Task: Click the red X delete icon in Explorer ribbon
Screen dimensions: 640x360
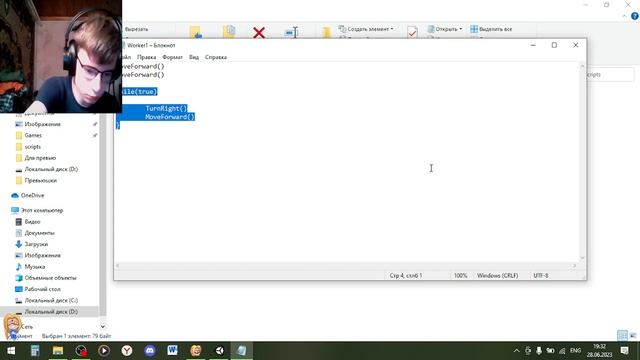Action: [x=259, y=32]
